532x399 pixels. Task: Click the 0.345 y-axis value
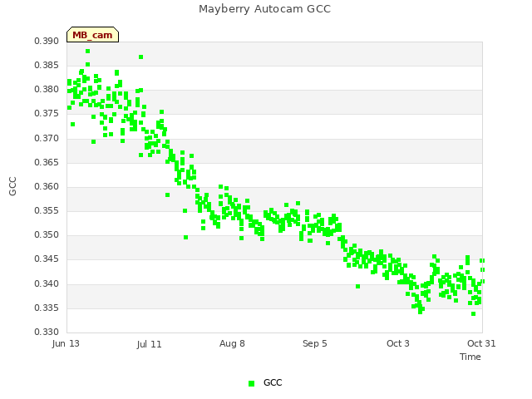point(47,259)
